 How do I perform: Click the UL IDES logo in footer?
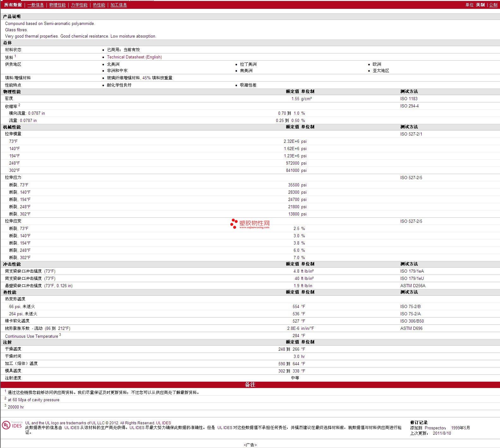(x=12, y=425)
